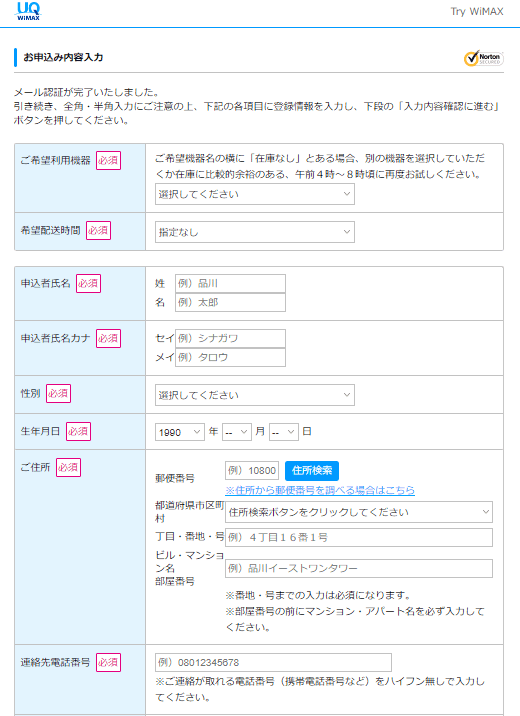Screen dimensions: 520x716
Task: Click the 郵便番号 postal code field
Action: (x=252, y=471)
